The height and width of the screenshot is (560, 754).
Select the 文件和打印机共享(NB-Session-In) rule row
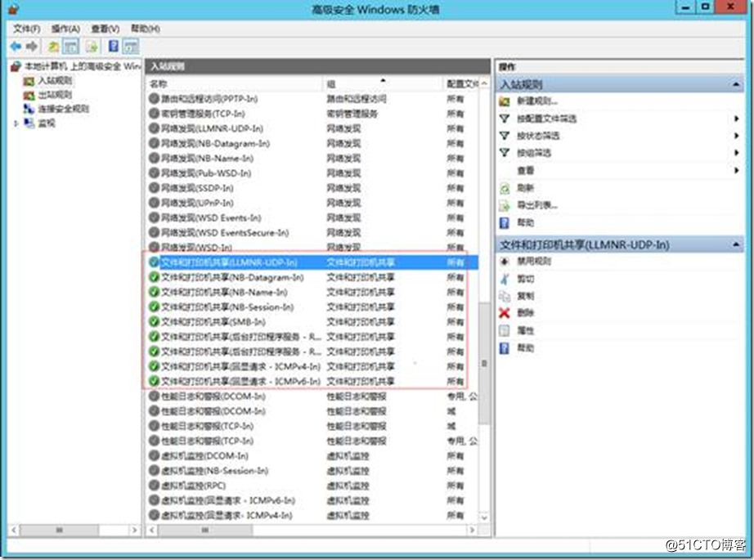(312, 307)
